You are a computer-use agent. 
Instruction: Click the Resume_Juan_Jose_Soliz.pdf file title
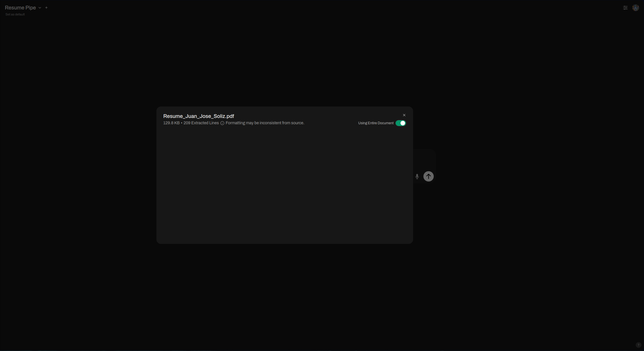click(x=199, y=116)
